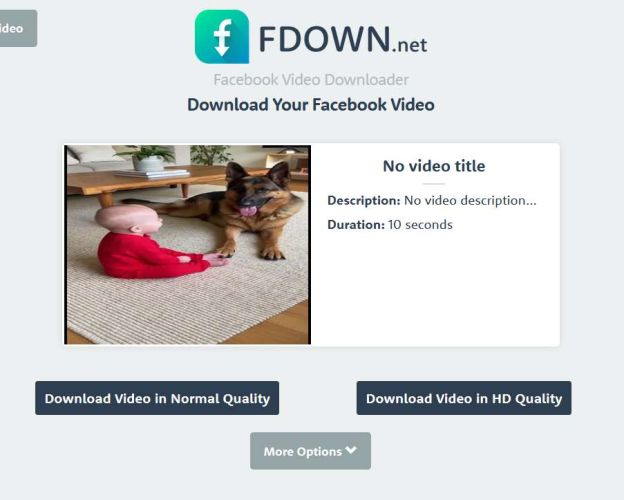Viewport: 624px width, 500px height.
Task: Click the white downward arrow in the logo
Action: click(x=222, y=48)
